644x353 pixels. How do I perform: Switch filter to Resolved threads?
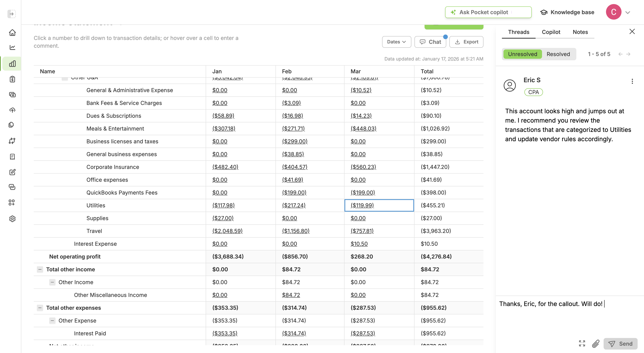558,54
